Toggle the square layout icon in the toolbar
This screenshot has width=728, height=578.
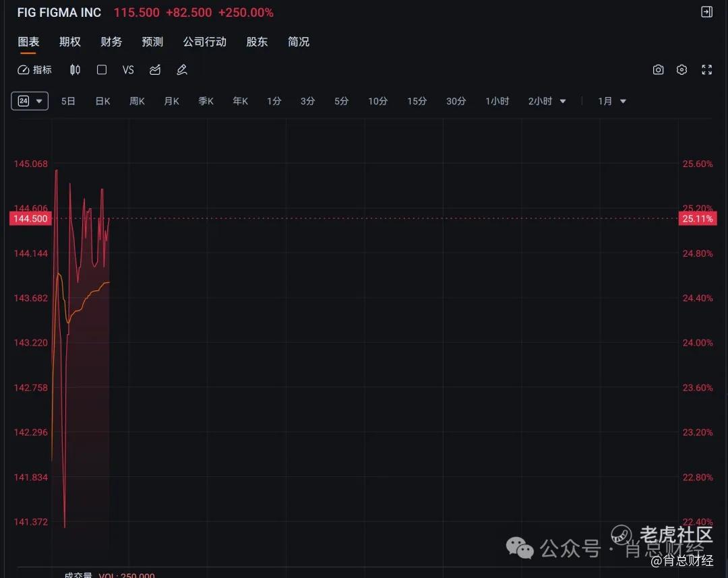point(102,69)
